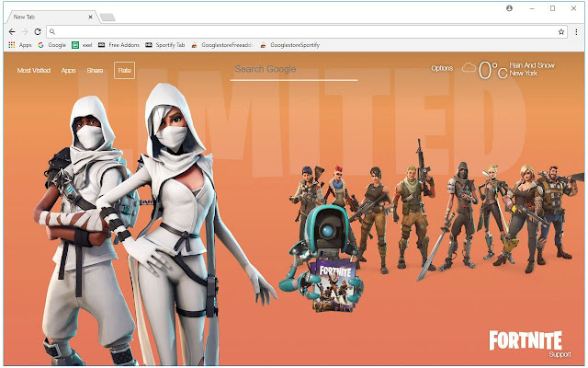Focus the Search Google field
This screenshot has width=588, height=368.
(x=294, y=70)
